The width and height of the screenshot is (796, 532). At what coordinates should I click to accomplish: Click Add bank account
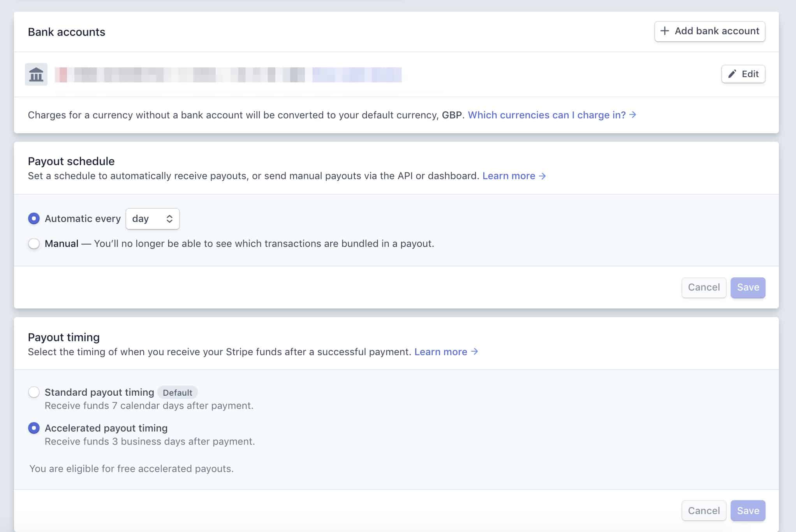(710, 31)
